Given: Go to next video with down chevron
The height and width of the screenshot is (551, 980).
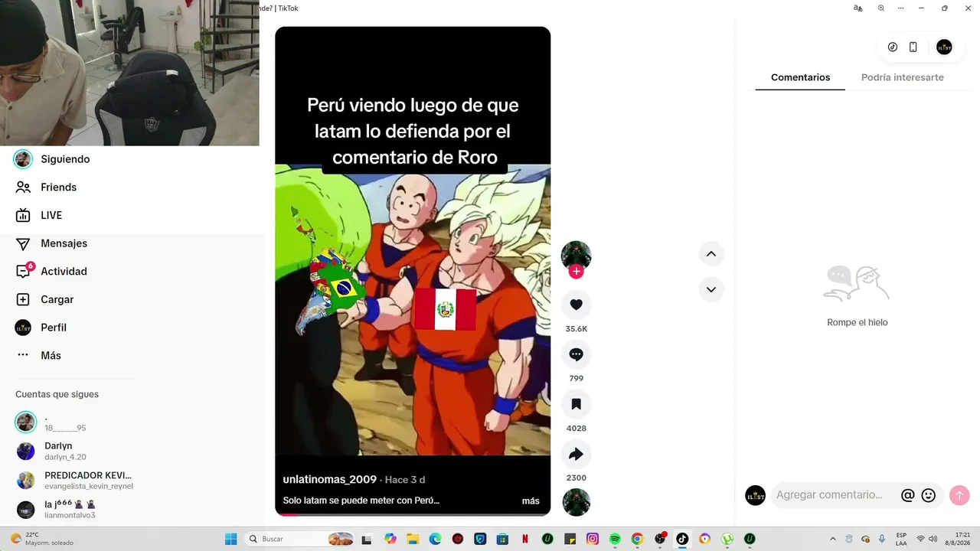Looking at the screenshot, I should tap(711, 289).
